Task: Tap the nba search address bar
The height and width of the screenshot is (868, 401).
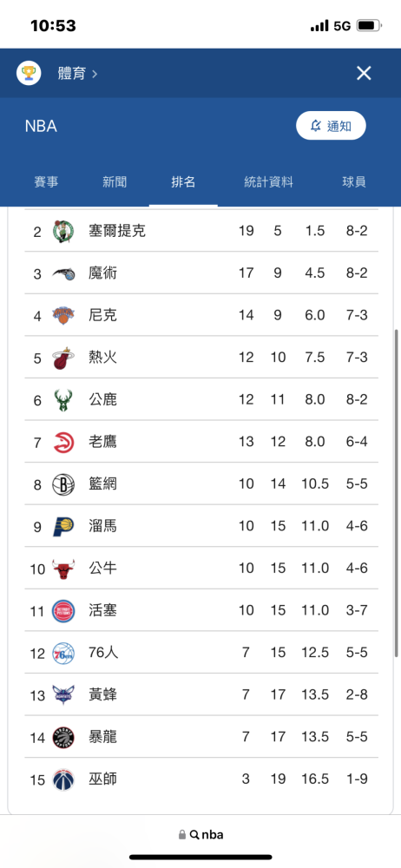Action: (x=200, y=834)
